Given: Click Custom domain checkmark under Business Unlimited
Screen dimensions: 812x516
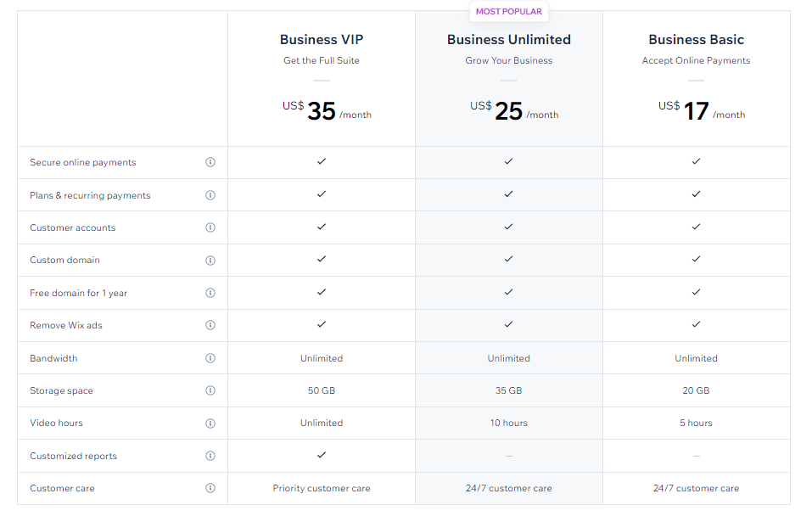Looking at the screenshot, I should coord(508,259).
